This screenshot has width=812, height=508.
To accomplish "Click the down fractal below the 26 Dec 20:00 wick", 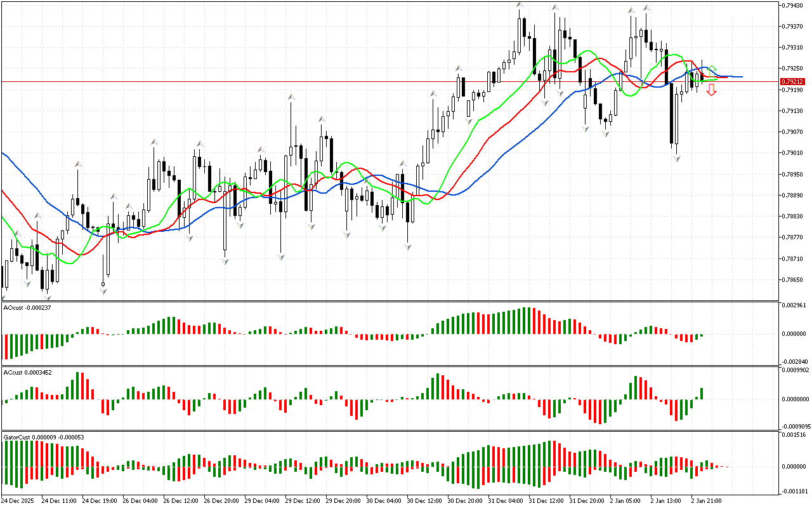I will pos(225,260).
